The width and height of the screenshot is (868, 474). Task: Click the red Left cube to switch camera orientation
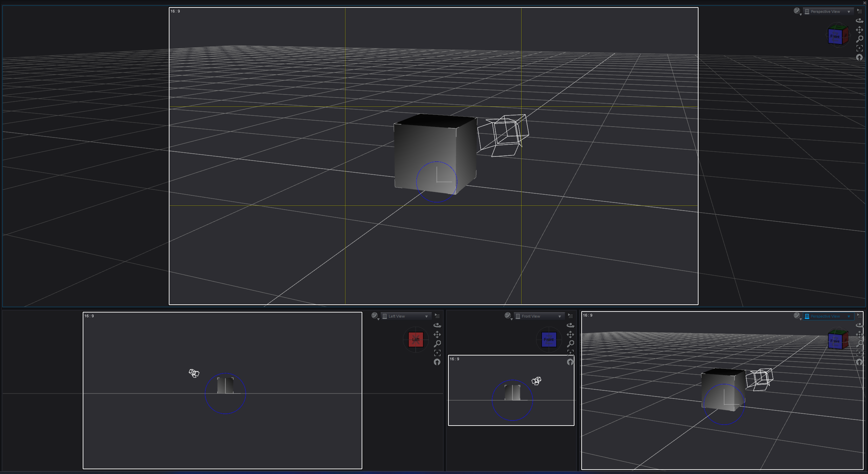[x=416, y=339]
